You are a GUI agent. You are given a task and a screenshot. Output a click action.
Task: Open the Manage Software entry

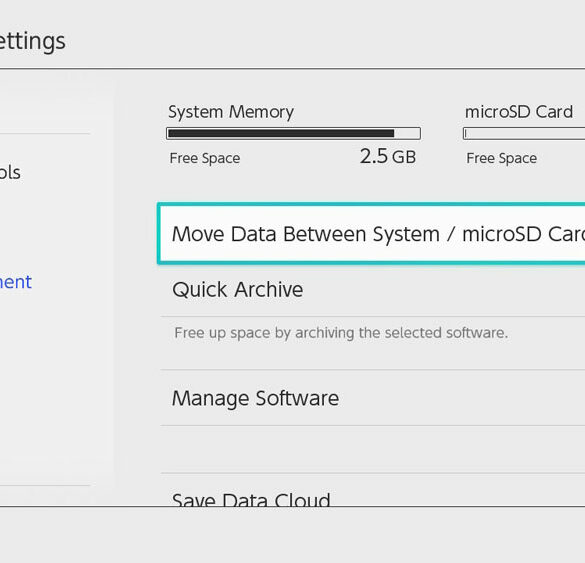click(x=373, y=398)
